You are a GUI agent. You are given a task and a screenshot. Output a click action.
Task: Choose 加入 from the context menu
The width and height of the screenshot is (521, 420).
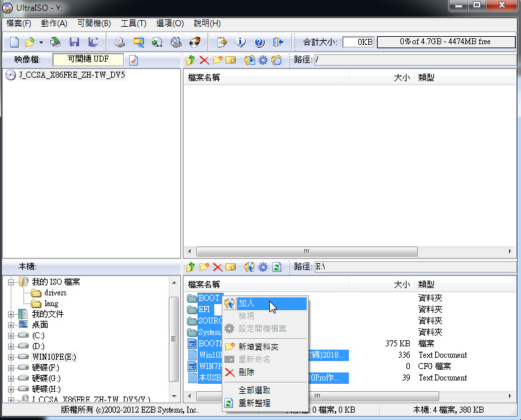click(265, 303)
